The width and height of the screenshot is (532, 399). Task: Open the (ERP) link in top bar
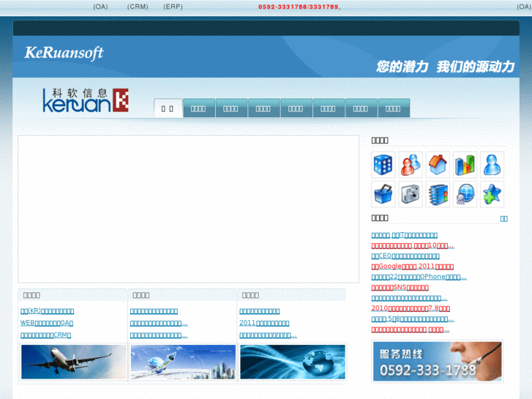173,7
